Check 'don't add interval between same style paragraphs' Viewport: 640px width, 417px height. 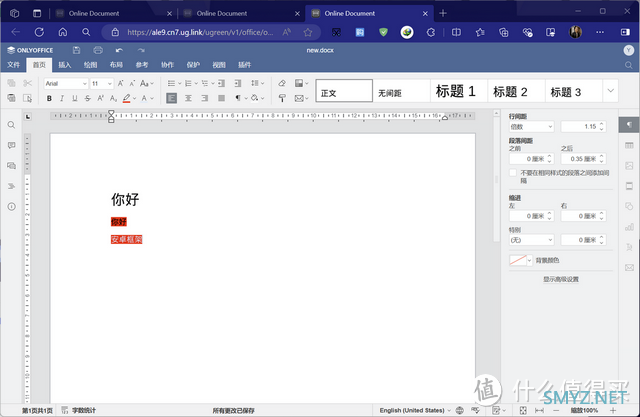pyautogui.click(x=513, y=172)
